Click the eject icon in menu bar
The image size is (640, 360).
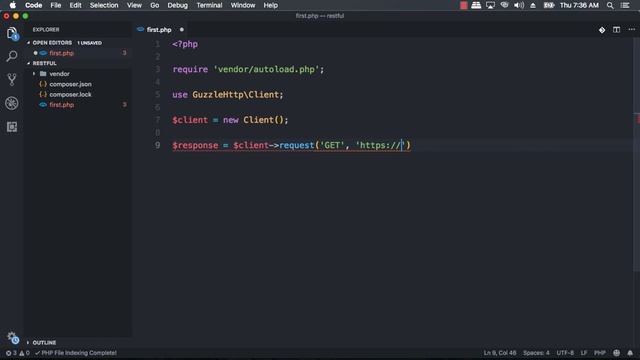click(x=533, y=5)
